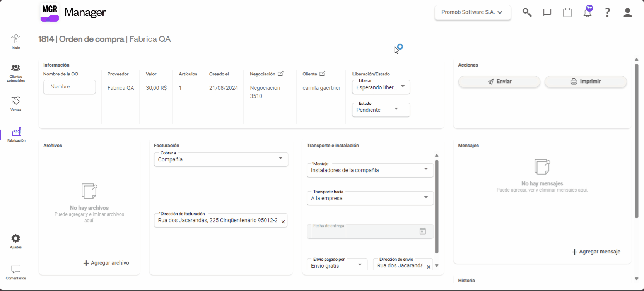Expand the Cobrar a Compañía dropdown
644x291 pixels.
click(221, 159)
